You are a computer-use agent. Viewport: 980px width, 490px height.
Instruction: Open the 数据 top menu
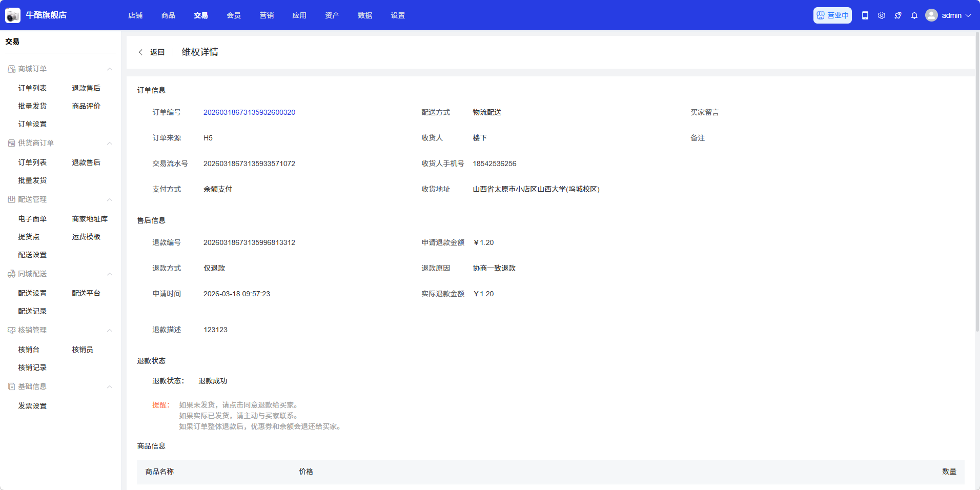365,15
